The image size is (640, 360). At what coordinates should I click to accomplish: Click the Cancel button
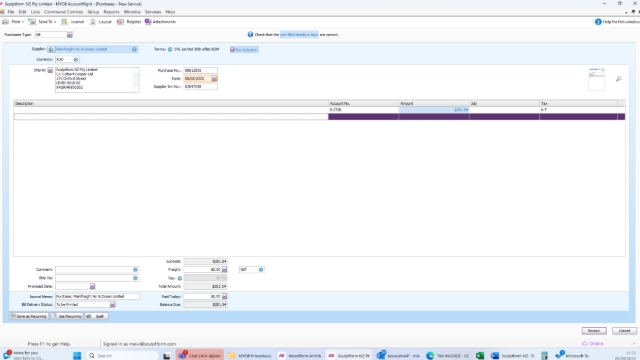coord(624,331)
